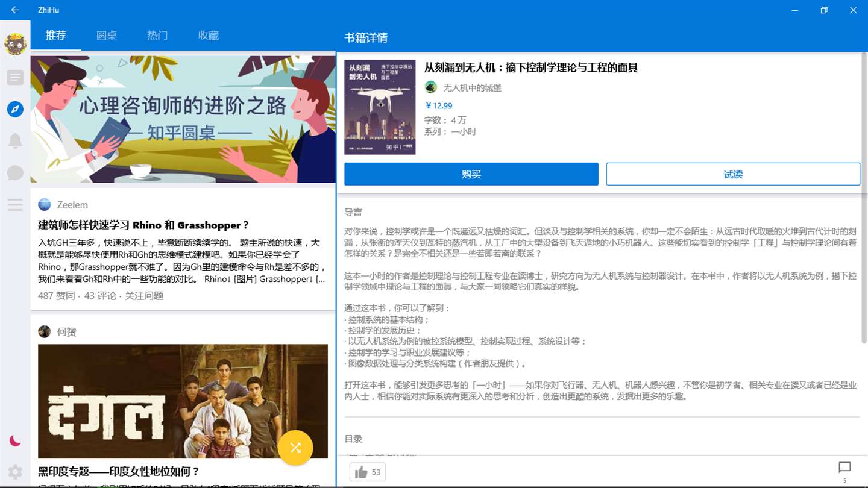Click the author name 何赟
Screen dimensions: 868x488
(x=67, y=331)
